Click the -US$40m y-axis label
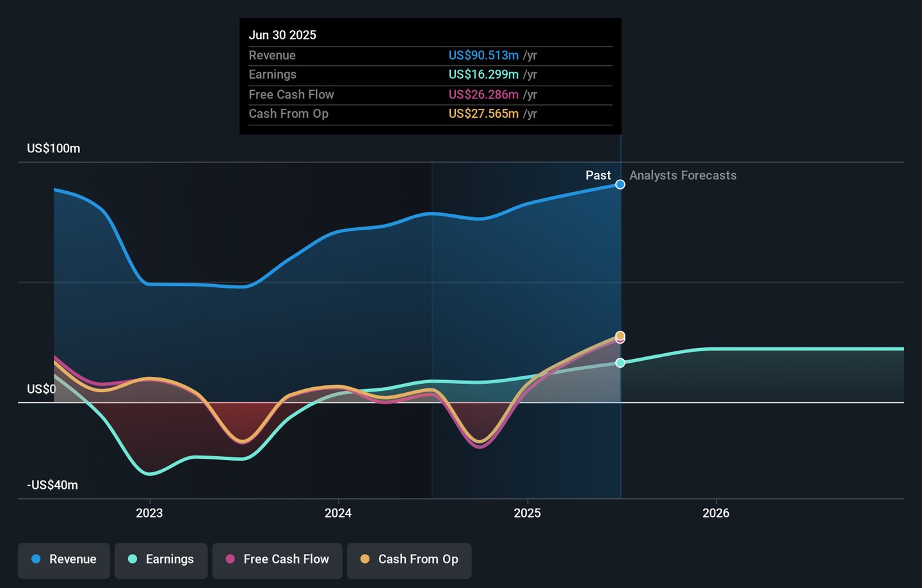 pos(53,485)
